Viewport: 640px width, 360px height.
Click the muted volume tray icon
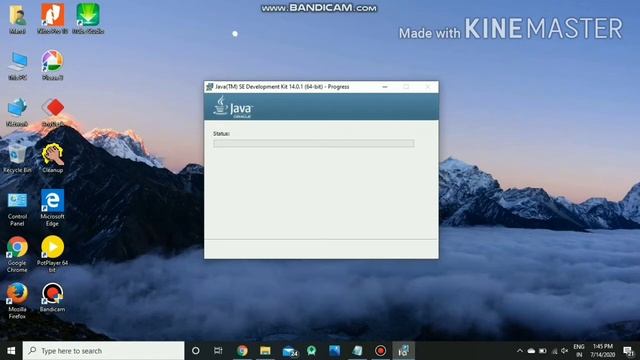tap(564, 351)
